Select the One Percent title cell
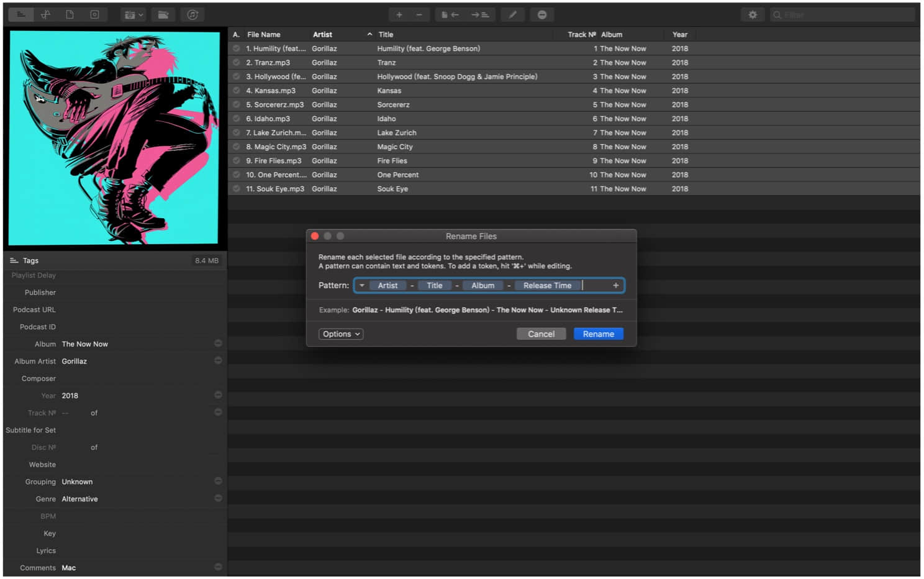 pyautogui.click(x=398, y=175)
